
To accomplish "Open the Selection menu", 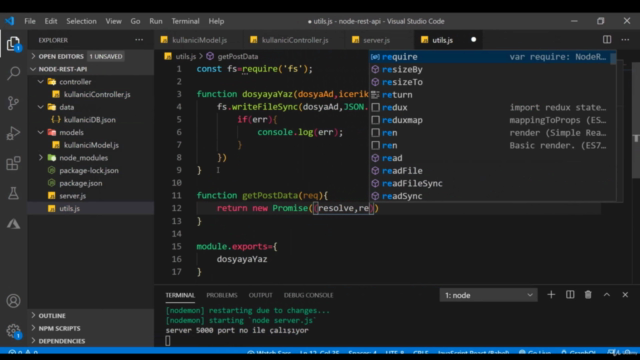I will point(81,21).
